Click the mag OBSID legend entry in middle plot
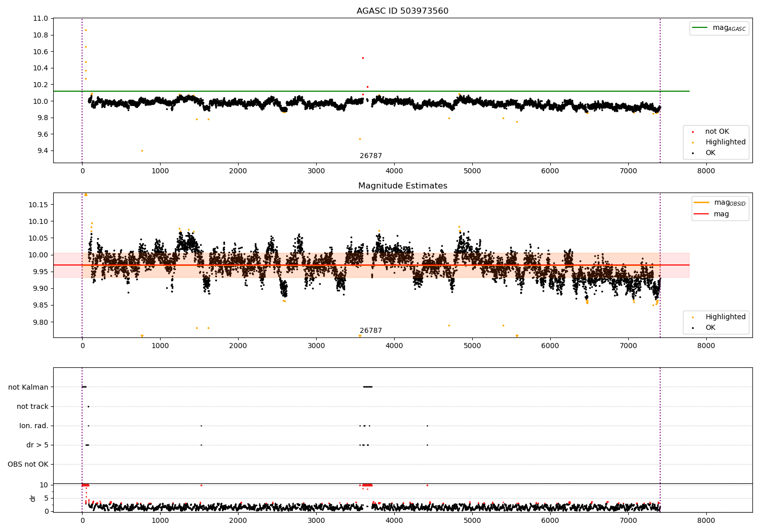The width and height of the screenshot is (760, 532). [720, 203]
